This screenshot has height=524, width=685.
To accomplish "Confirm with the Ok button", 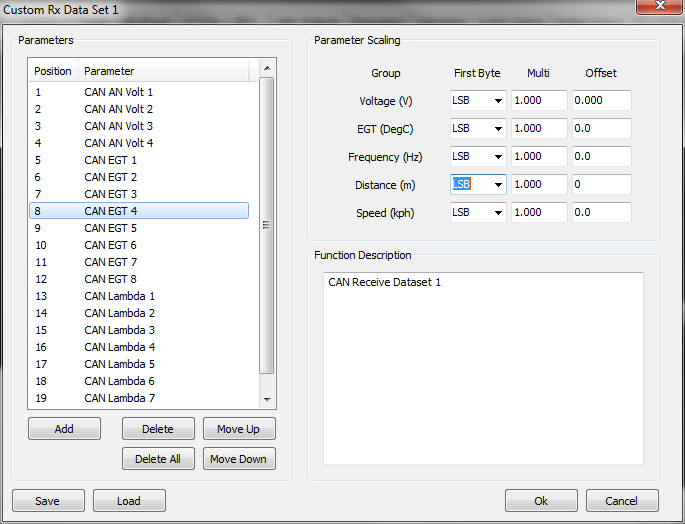I will pyautogui.click(x=541, y=501).
